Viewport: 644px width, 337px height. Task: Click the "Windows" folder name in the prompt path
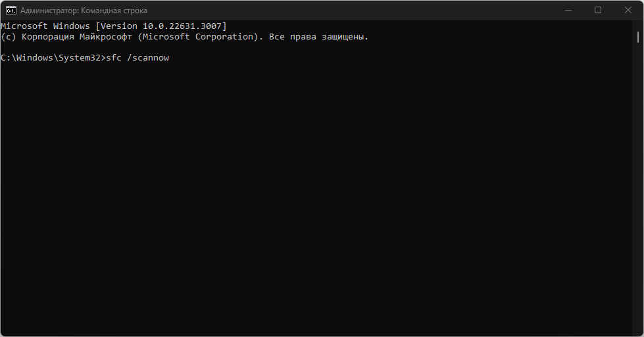pyautogui.click(x=35, y=58)
